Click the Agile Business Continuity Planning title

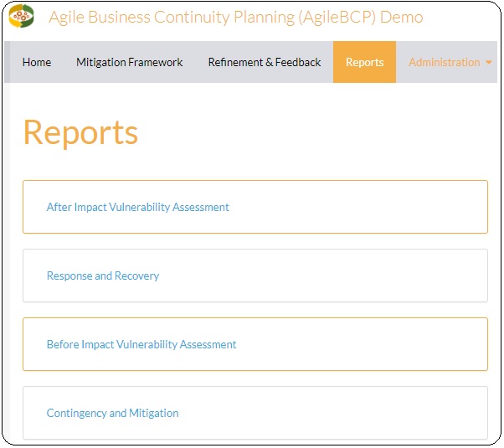point(235,18)
